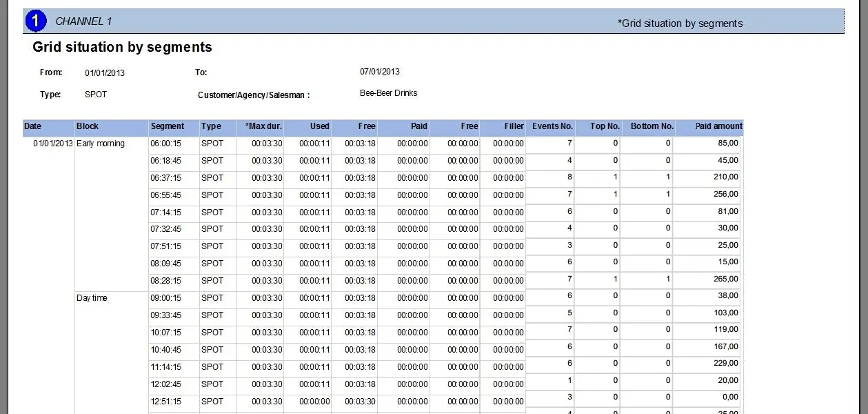Click the Date column header
This screenshot has width=868, height=414.
click(x=33, y=126)
